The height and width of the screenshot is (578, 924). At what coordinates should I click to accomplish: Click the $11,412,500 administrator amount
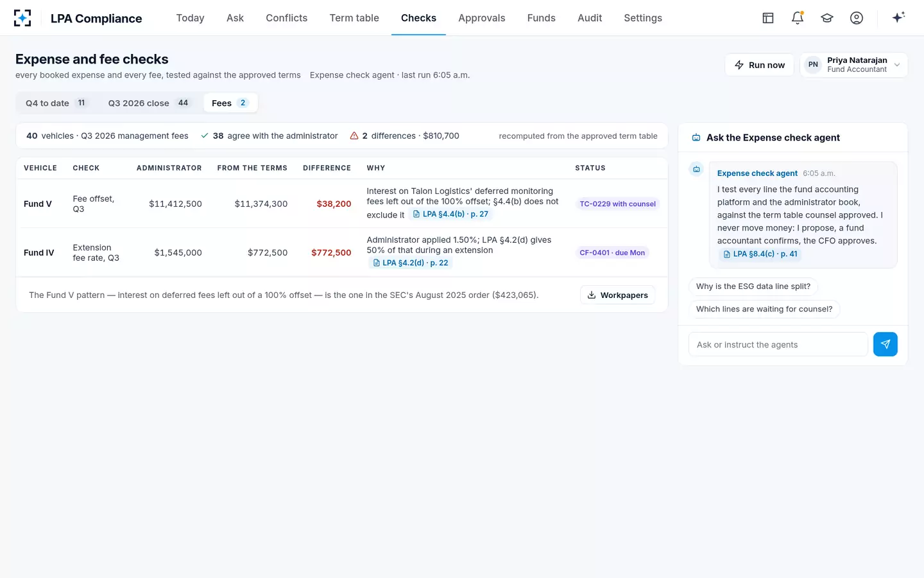click(175, 204)
